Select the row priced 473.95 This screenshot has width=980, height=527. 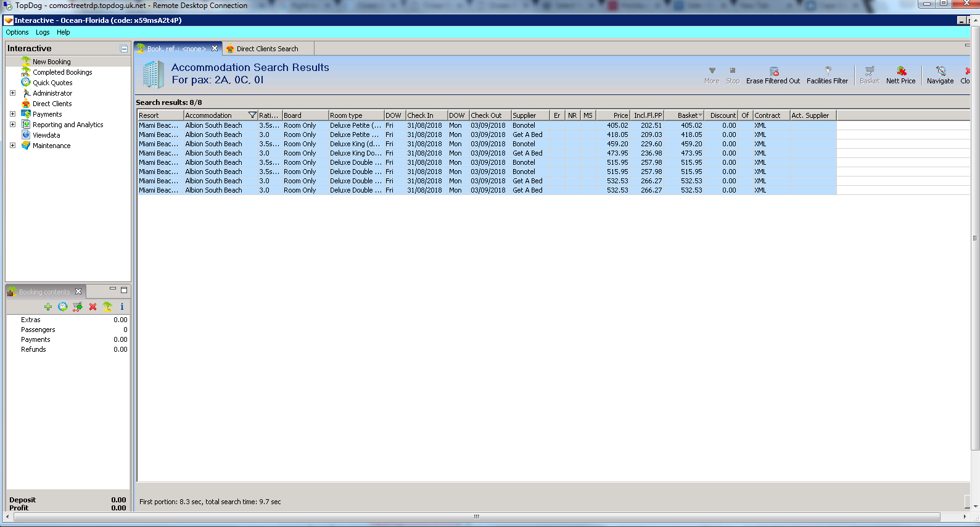click(487, 153)
